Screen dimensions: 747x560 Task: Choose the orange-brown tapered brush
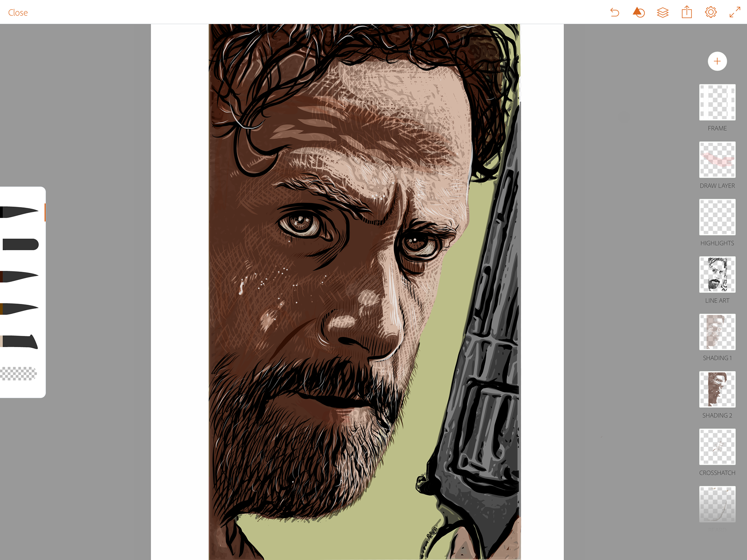(19, 309)
